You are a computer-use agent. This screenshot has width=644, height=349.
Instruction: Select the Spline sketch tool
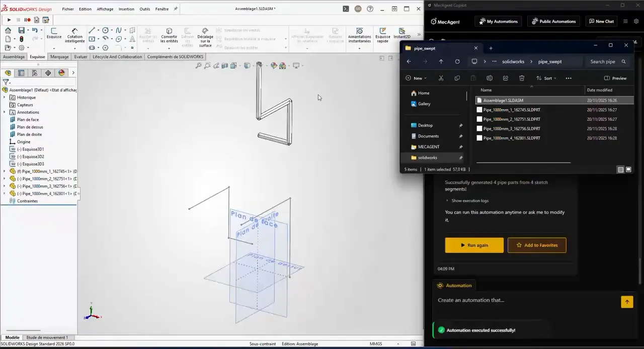click(x=119, y=31)
